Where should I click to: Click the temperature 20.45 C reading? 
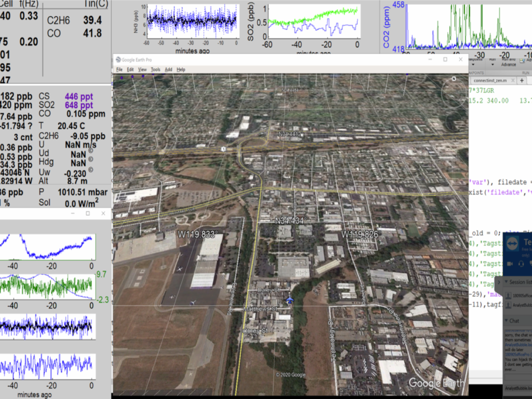click(x=72, y=126)
